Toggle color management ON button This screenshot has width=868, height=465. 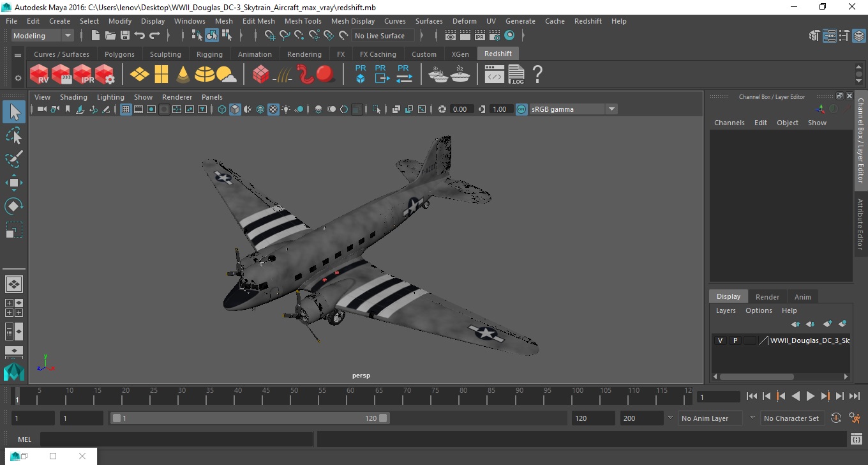521,109
